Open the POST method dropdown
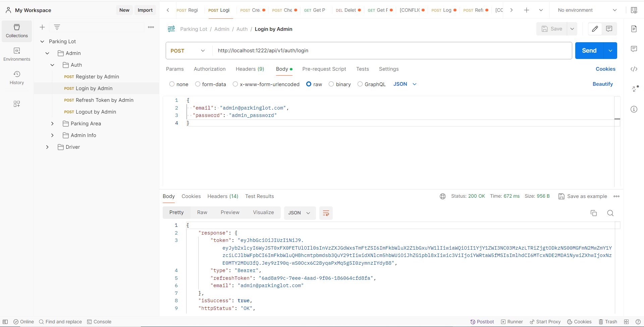This screenshot has width=644, height=327. pyautogui.click(x=188, y=51)
